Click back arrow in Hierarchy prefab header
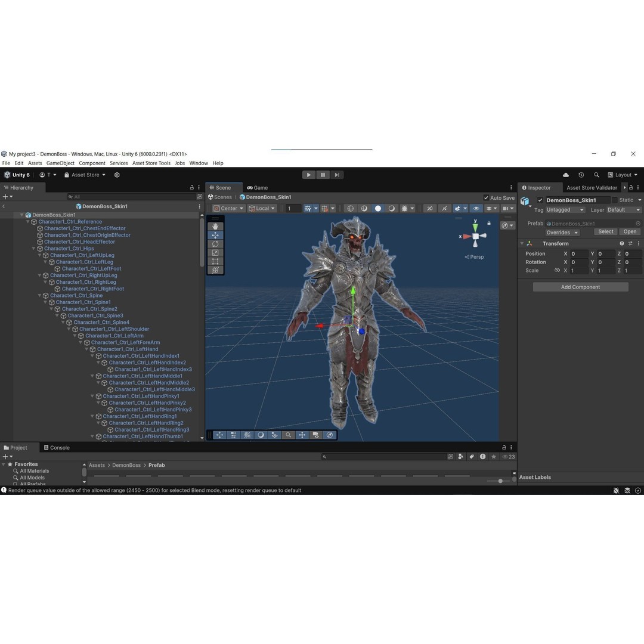This screenshot has width=644, height=644. pyautogui.click(x=4, y=206)
